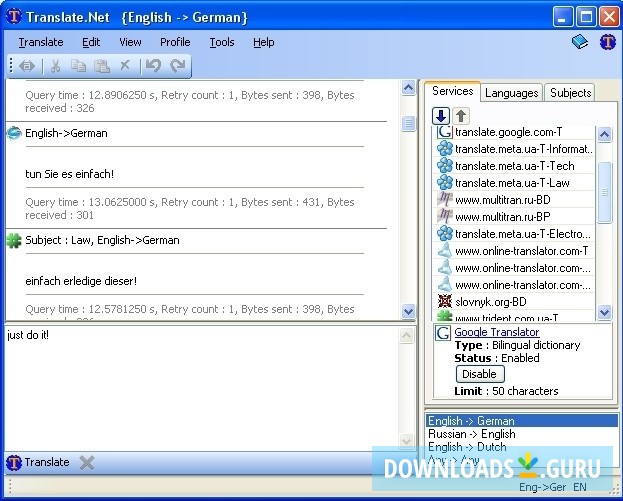
Task: Move service down with blue arrow button
Action: click(x=441, y=116)
